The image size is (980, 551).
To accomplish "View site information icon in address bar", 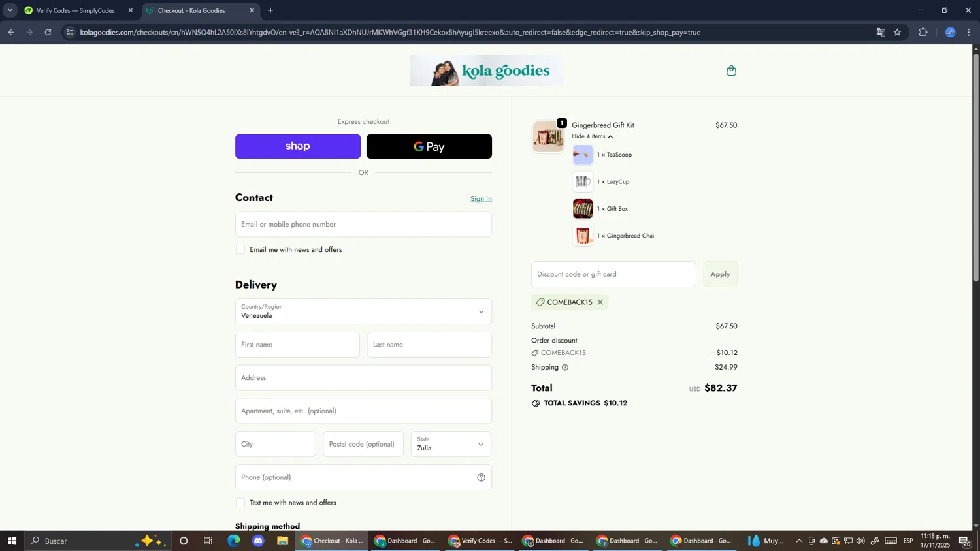I will pos(70,32).
